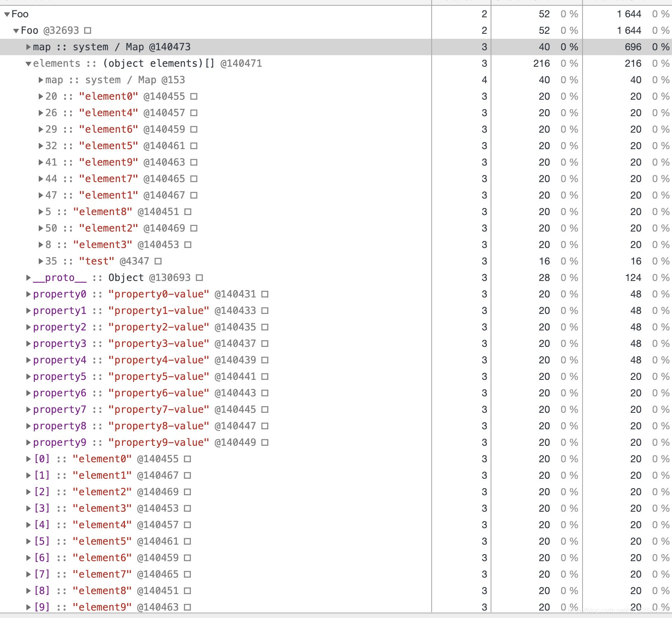Select the "property7-value" string text
672x618 pixels.
[x=159, y=410]
